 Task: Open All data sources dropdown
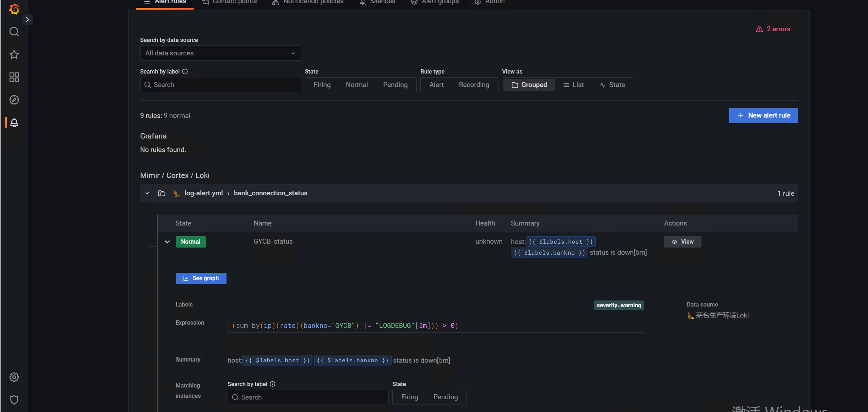pos(220,53)
